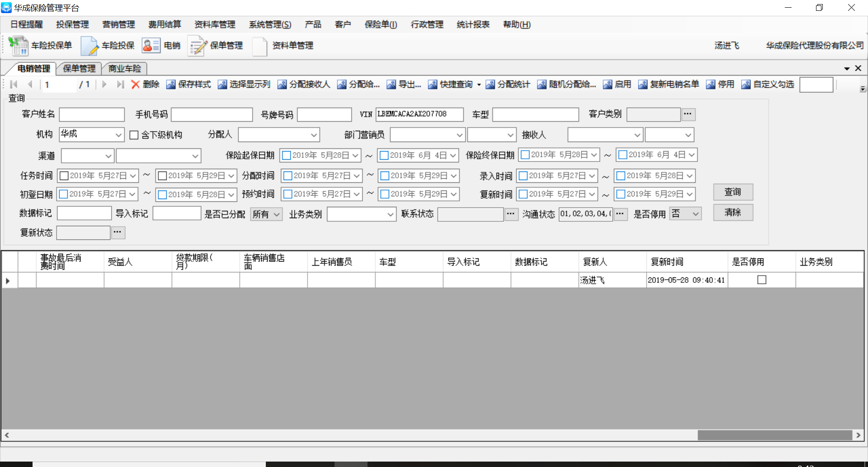Enable 录入时间 start date checkbox

click(523, 176)
